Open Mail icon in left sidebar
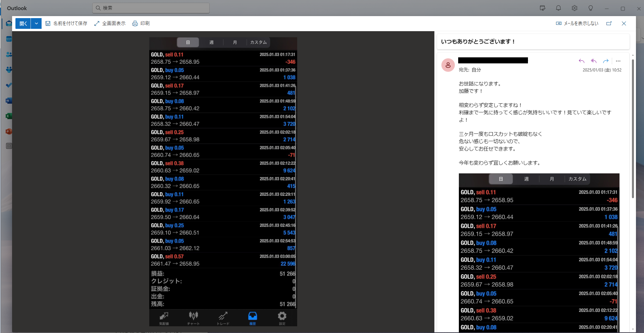This screenshot has width=644, height=333. pyautogui.click(x=9, y=23)
